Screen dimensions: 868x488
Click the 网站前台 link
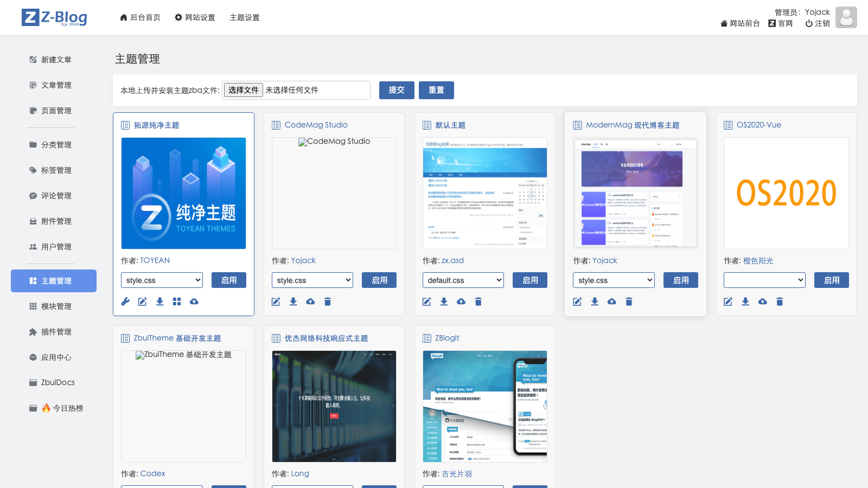tap(740, 23)
